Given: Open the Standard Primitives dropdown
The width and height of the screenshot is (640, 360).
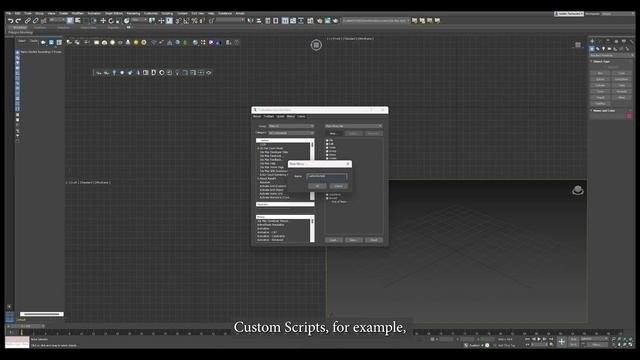Looking at the screenshot, I should (611, 55).
